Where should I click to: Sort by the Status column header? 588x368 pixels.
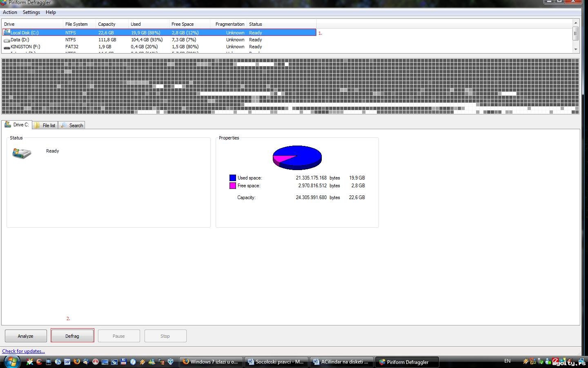282,24
